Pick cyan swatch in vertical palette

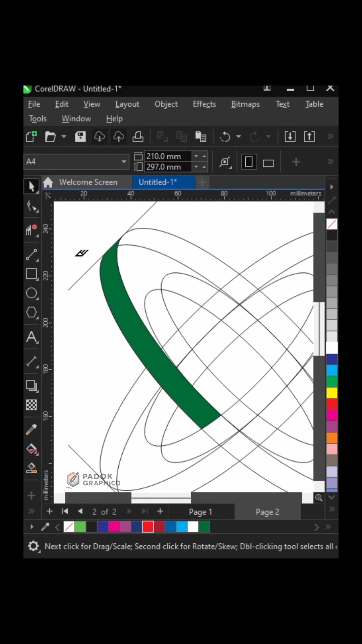coord(332,370)
